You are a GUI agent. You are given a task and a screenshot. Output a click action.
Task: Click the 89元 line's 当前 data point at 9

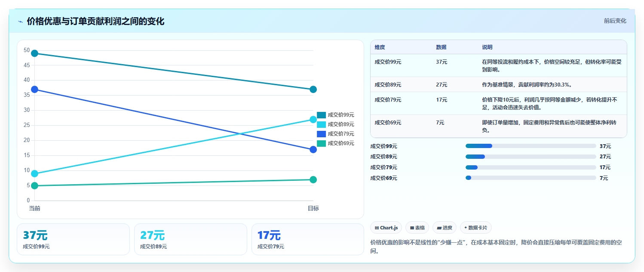[35, 173]
